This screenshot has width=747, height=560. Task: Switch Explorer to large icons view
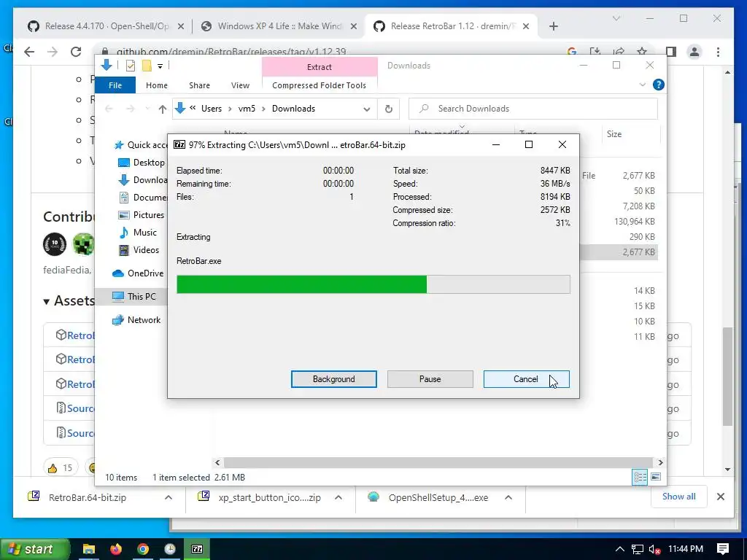coord(656,477)
